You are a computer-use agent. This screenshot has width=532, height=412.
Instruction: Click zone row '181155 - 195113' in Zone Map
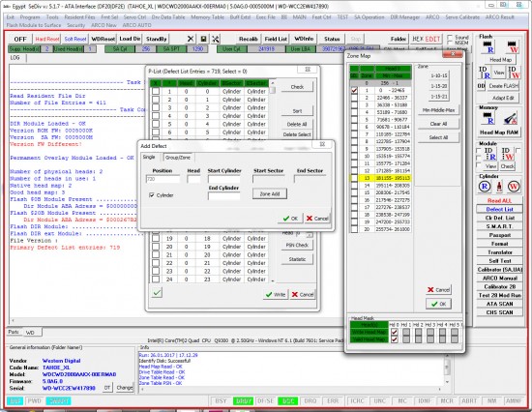(381, 178)
